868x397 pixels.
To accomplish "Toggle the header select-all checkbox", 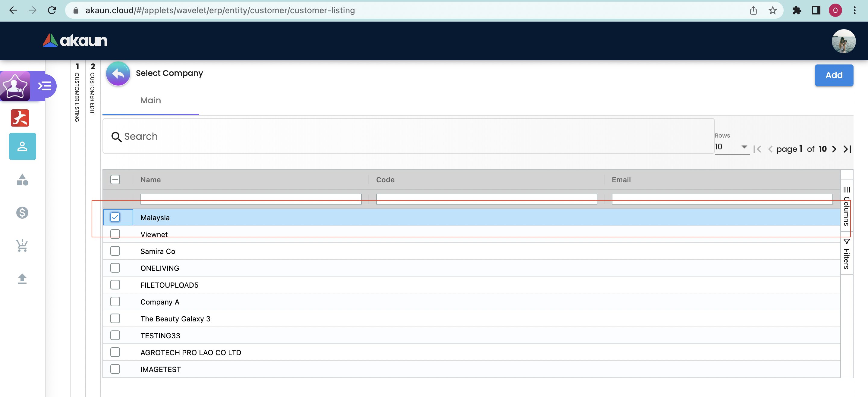I will [115, 180].
